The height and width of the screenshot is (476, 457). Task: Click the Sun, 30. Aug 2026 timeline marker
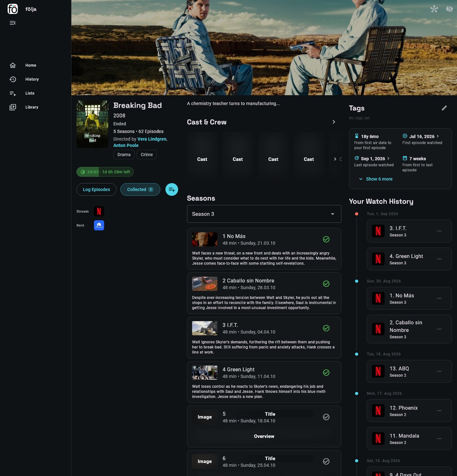tap(356, 281)
